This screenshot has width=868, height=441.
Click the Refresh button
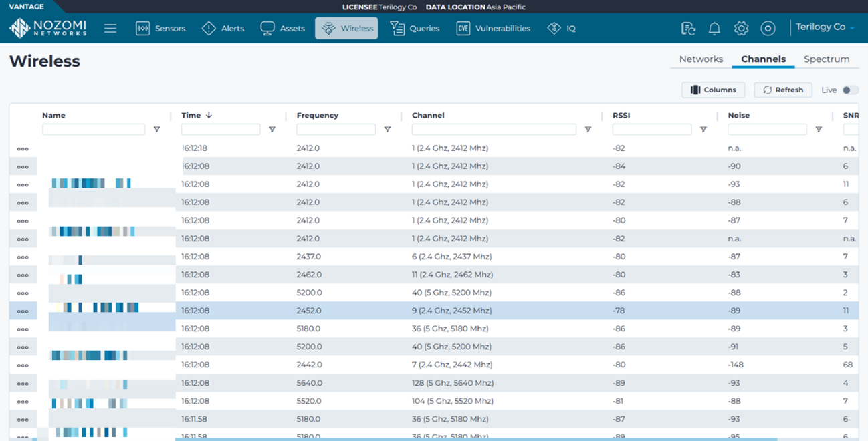pos(783,90)
